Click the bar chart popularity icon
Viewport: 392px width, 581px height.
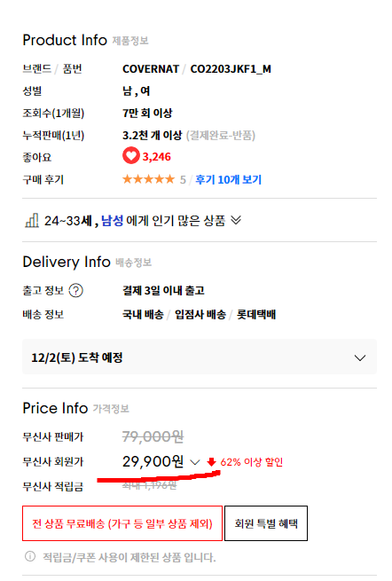click(32, 221)
